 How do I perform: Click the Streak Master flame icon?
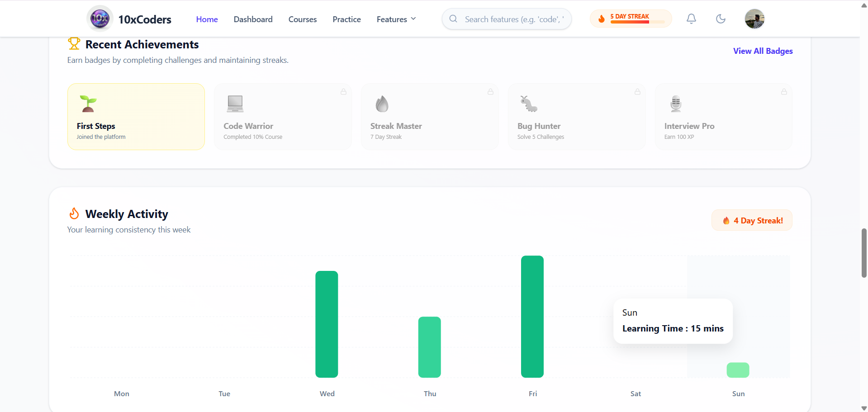(x=382, y=104)
